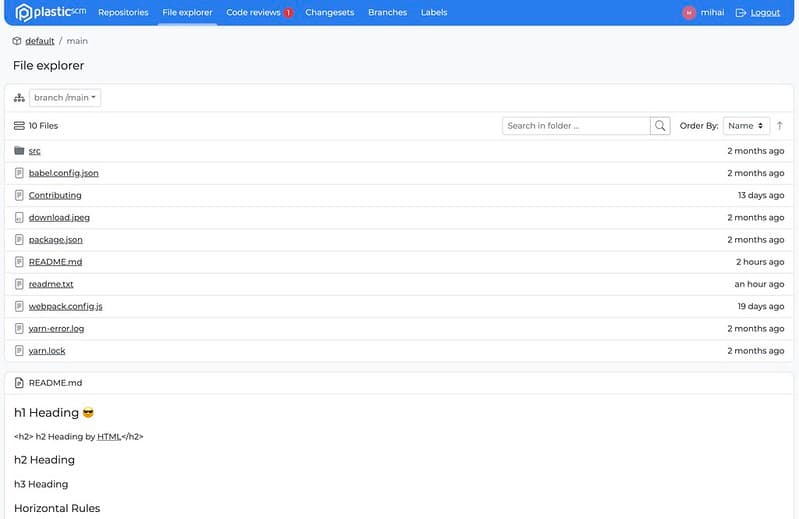The width and height of the screenshot is (799, 519).
Task: Open the default repository breadcrumb link
Action: (x=40, y=41)
